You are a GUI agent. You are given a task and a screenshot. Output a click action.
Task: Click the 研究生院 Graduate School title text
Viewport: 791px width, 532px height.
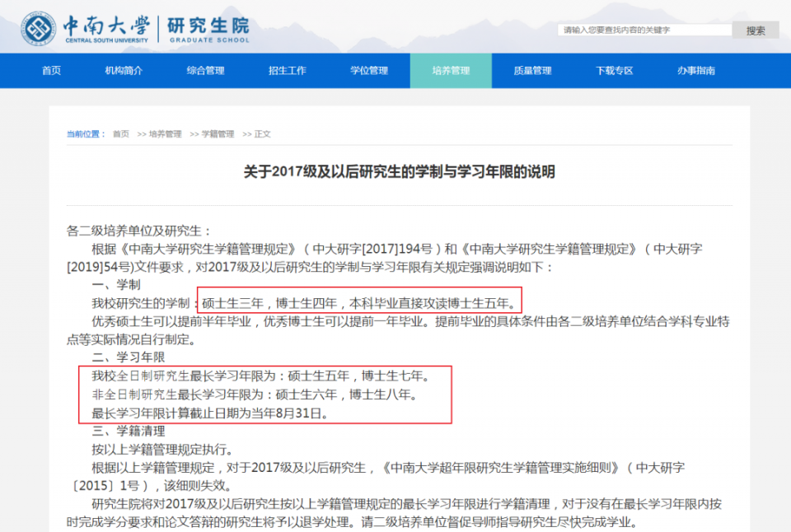point(208,29)
